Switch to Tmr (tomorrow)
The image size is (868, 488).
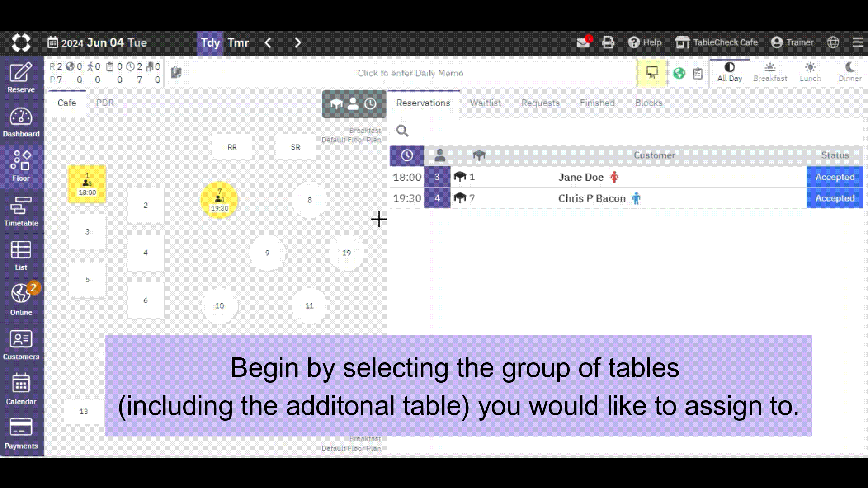tap(238, 43)
